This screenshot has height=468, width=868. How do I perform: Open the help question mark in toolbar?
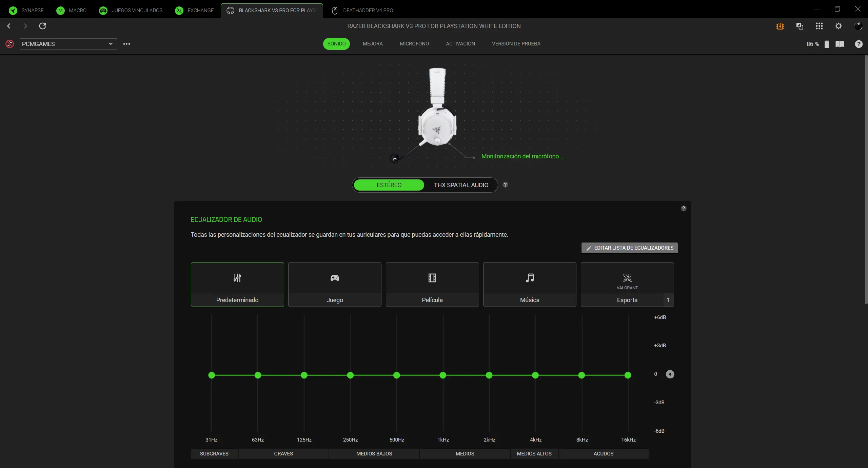(859, 44)
